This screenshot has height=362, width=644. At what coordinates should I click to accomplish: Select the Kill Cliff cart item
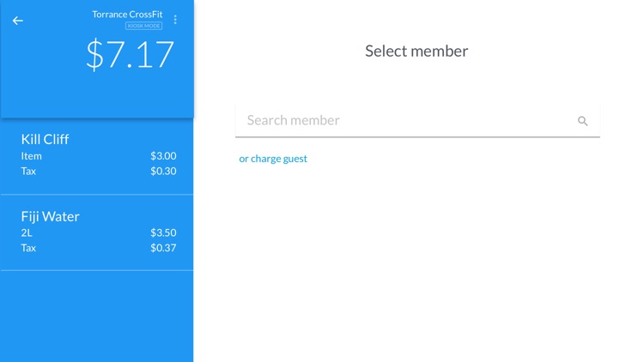(x=46, y=139)
